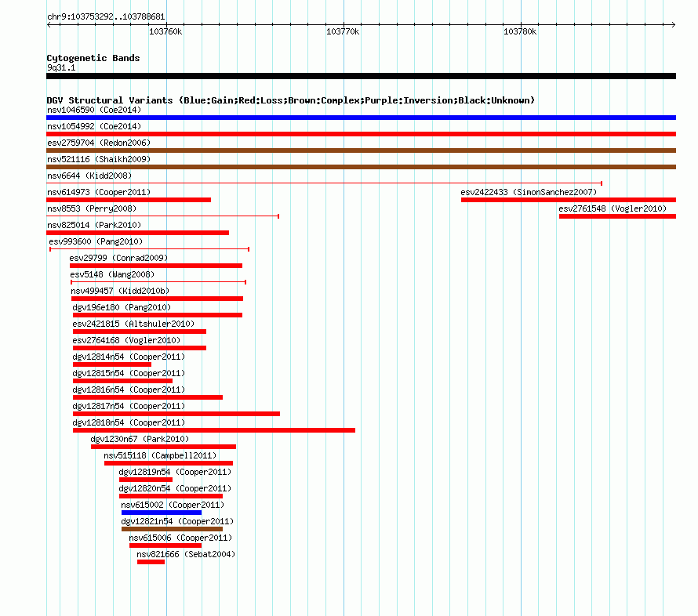
Task: Open the short nsv821666 Sebat2004 red bar
Action: [x=151, y=562]
